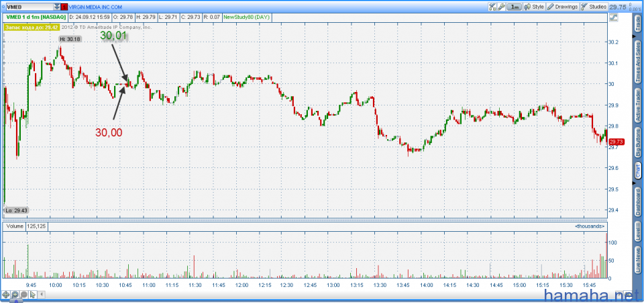Click the NewStudy80 (DAY) label
Screen dimensions: 644x303
point(246,17)
